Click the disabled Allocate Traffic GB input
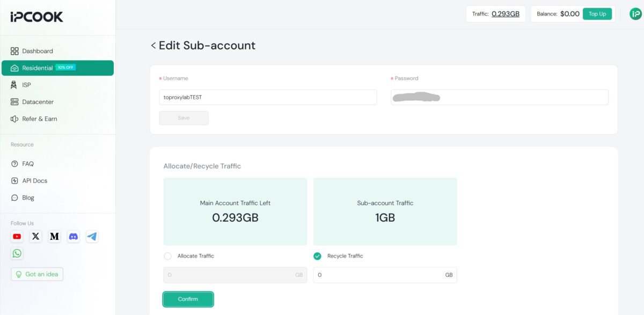Viewport: 644px width, 315px height. (x=235, y=275)
